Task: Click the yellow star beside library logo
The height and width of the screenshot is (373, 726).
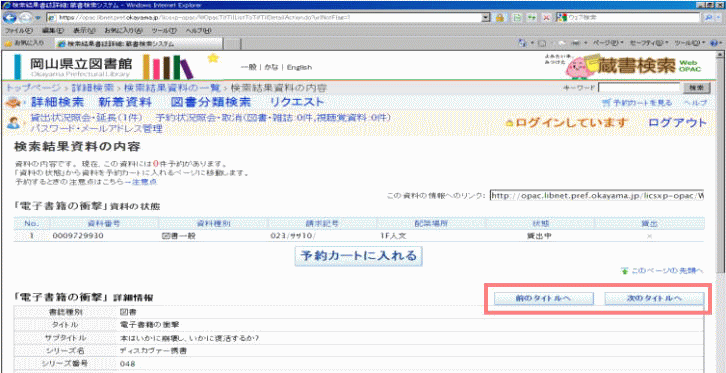Action: pyautogui.click(x=213, y=58)
